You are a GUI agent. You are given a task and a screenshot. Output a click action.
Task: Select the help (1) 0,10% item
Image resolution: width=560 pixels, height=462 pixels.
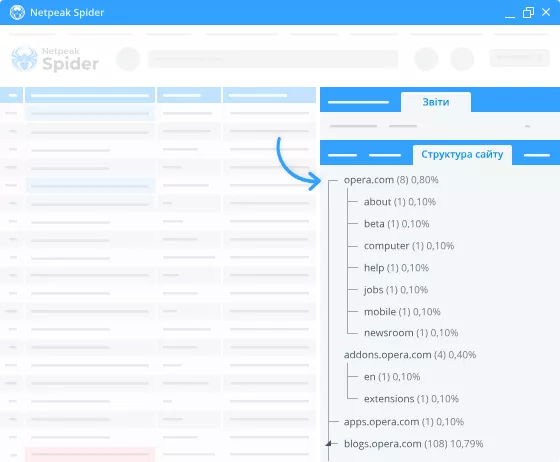(x=396, y=268)
